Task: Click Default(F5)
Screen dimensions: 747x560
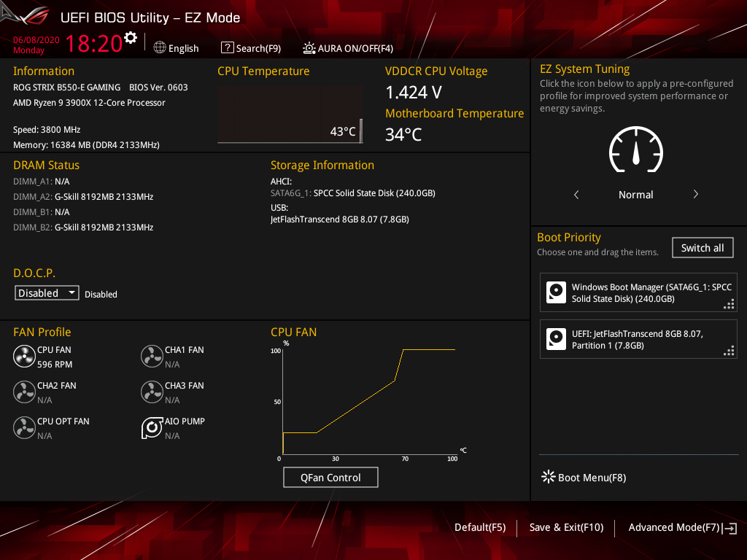Action: 480,527
